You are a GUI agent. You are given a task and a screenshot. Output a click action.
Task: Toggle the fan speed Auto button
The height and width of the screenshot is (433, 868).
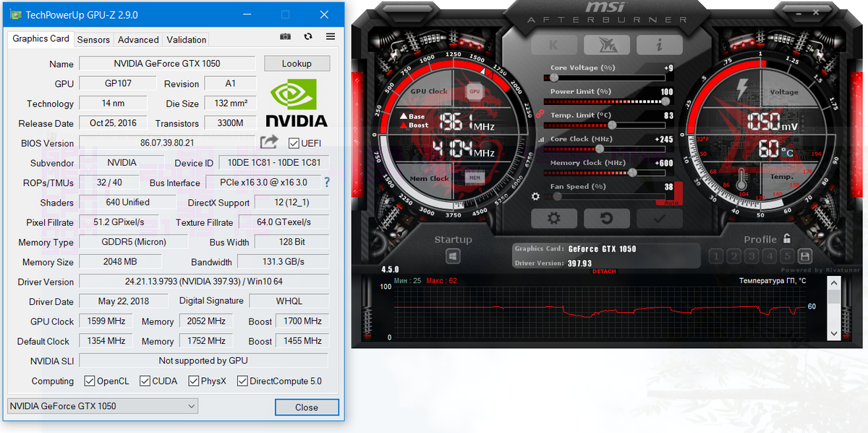tap(671, 202)
